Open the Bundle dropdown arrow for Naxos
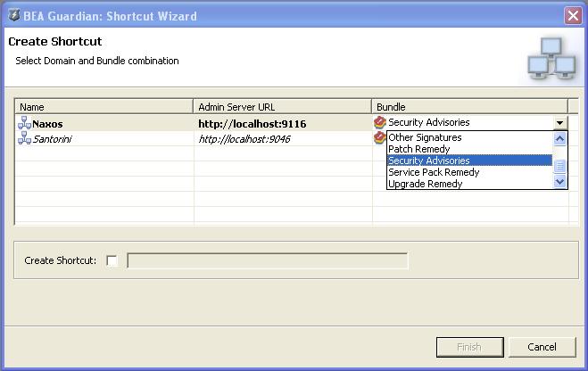588x371 pixels. [x=559, y=122]
